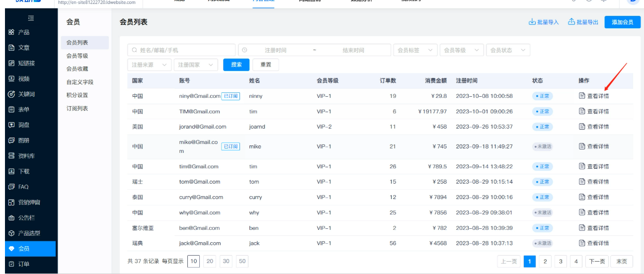Expand the 会员标签 dropdown
The image size is (644, 274).
coord(415,50)
